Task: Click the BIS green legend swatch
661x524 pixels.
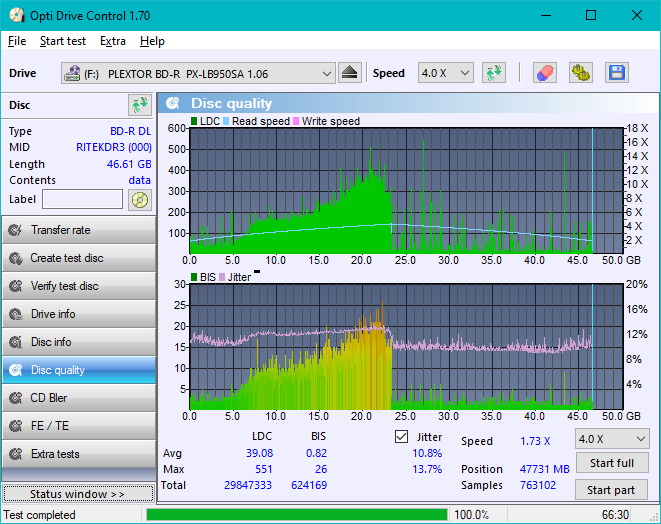Action: click(x=194, y=277)
